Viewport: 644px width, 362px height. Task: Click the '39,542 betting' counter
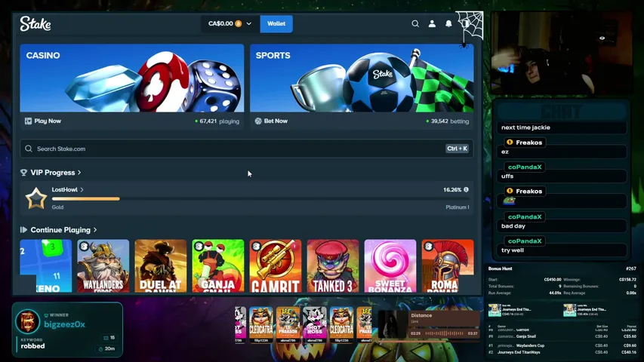click(x=448, y=121)
